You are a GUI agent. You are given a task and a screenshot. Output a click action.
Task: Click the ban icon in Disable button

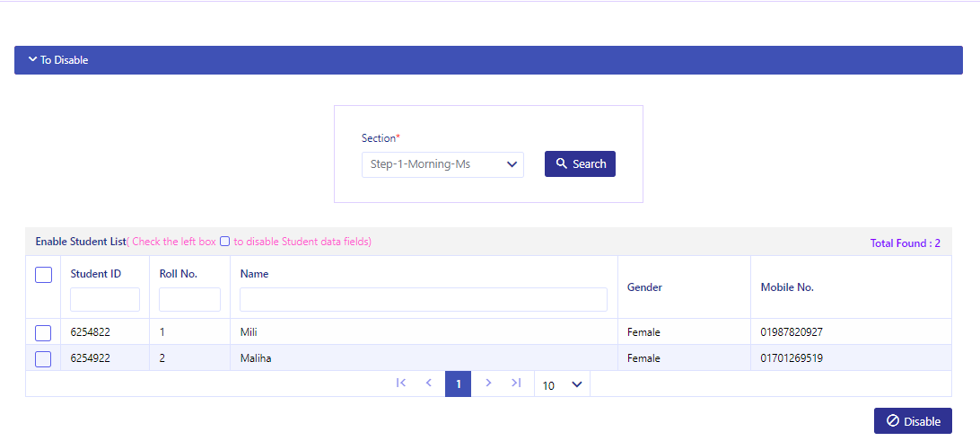point(892,421)
